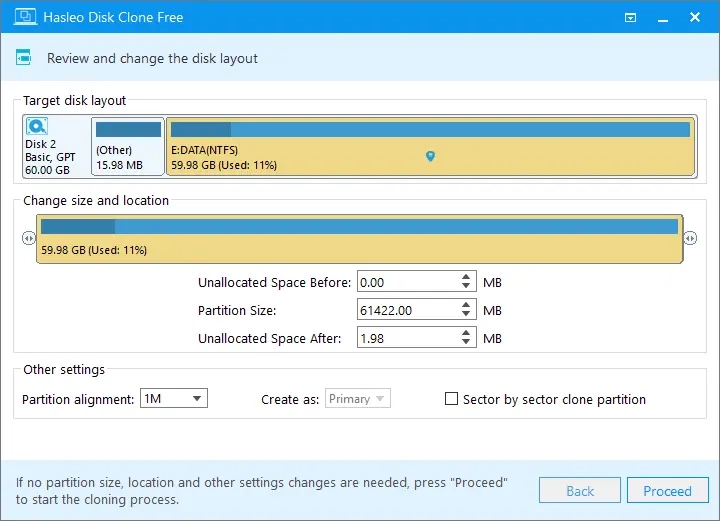The width and height of the screenshot is (720, 521).
Task: Select the Disk 2 drive icon
Action: [37, 126]
